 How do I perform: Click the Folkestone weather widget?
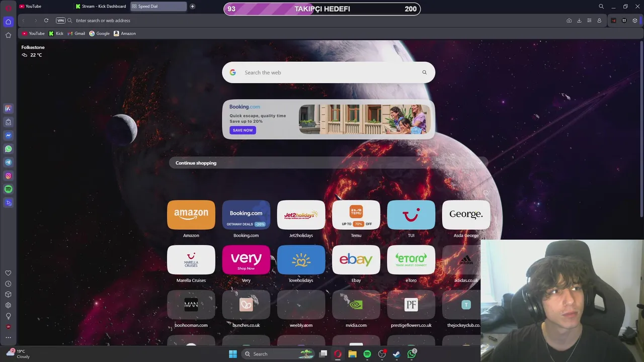click(33, 51)
